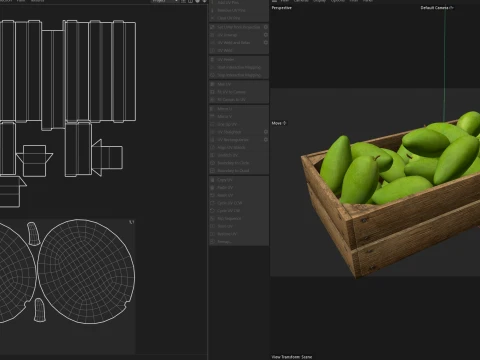The height and width of the screenshot is (360, 480).
Task: Run the UV Weld and Relax command
Action: coord(238,43)
